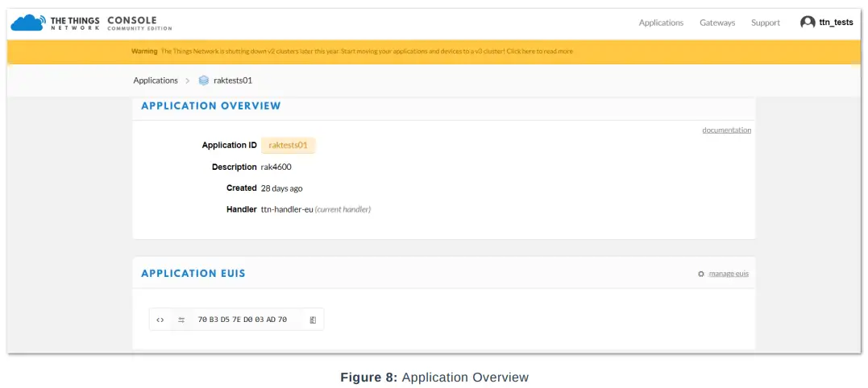Open the Gateways menu item
The width and height of the screenshot is (868, 388).
pos(717,23)
